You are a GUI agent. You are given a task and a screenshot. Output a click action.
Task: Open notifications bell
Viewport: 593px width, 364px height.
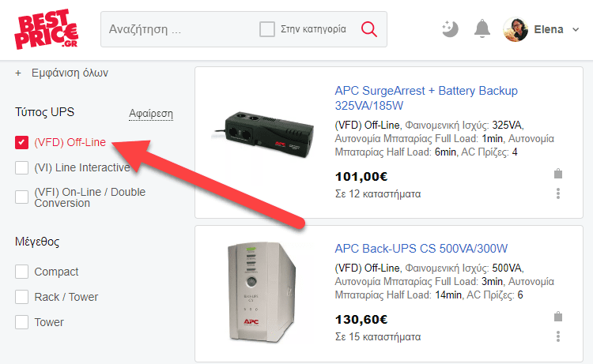click(x=482, y=29)
